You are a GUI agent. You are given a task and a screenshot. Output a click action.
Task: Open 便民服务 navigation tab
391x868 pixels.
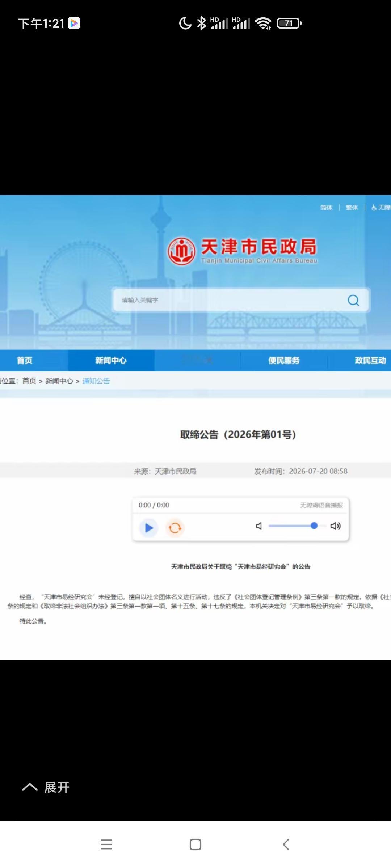point(284,360)
